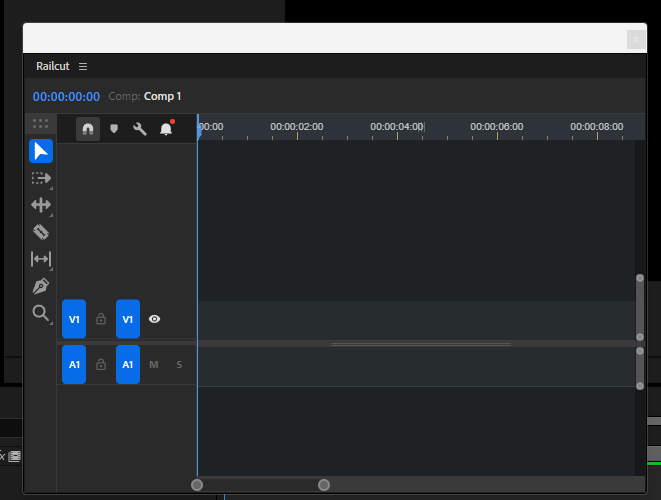Toggle V1 track targeting button

(128, 319)
